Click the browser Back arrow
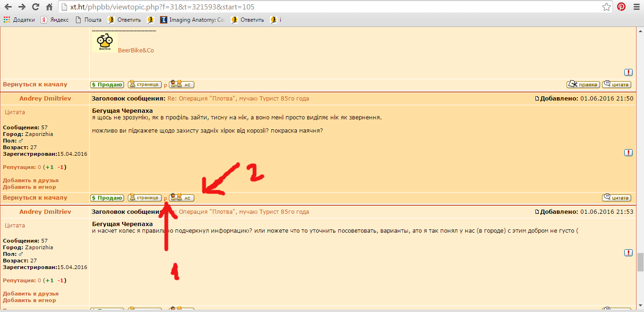The image size is (644, 312). click(8, 7)
